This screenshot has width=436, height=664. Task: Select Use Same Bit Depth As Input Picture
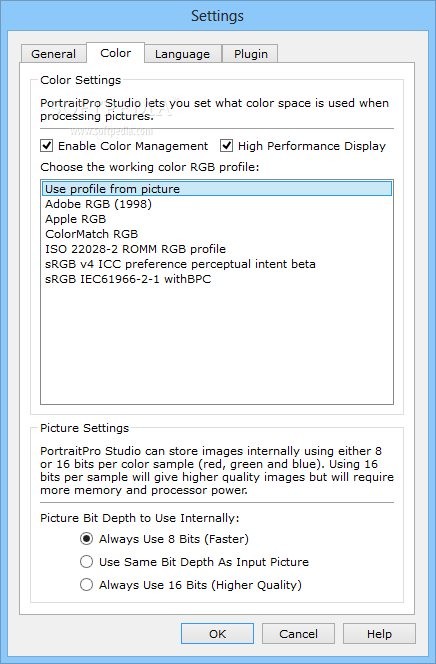pos(86,562)
